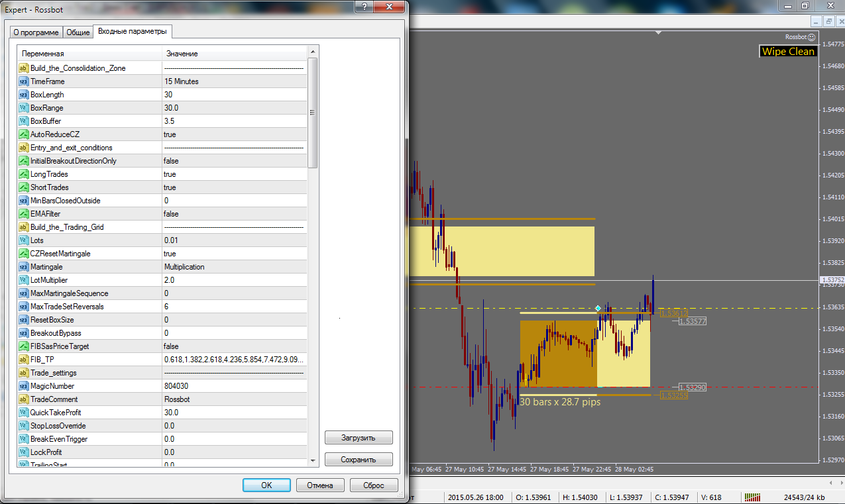
Task: Click the boolean icon beside EMAFilter
Action: 24,214
